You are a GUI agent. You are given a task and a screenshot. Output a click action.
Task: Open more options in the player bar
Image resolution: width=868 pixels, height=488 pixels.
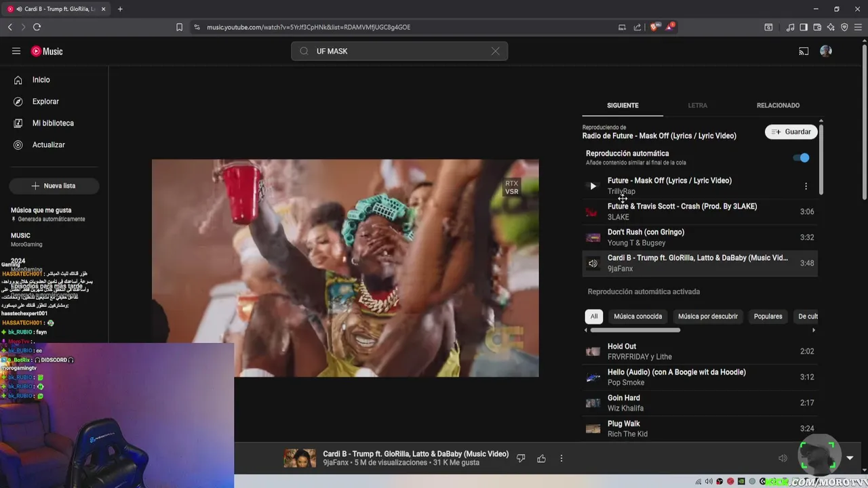(561, 458)
